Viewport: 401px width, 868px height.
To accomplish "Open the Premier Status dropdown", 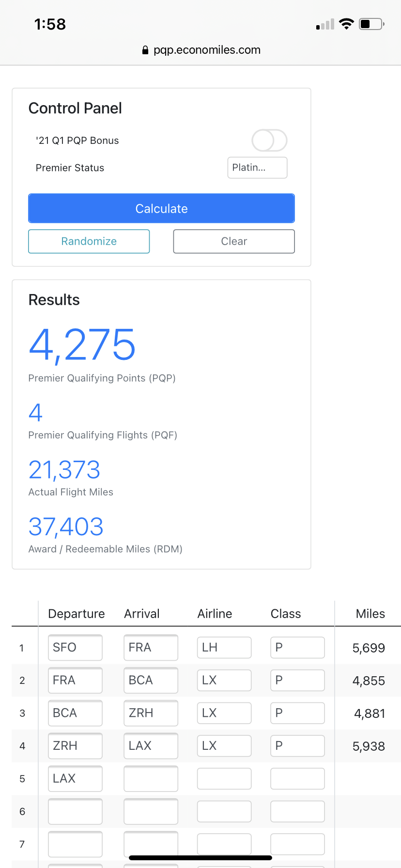I will coord(257,168).
